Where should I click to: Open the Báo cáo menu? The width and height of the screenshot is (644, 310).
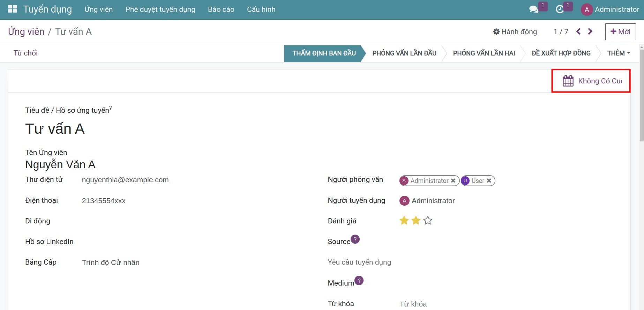(x=221, y=9)
